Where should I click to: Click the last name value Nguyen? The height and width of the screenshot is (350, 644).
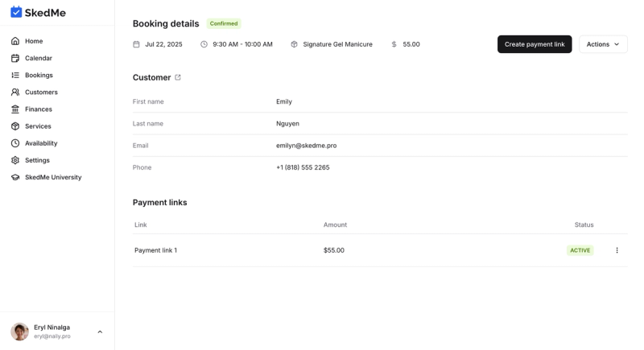(x=287, y=123)
